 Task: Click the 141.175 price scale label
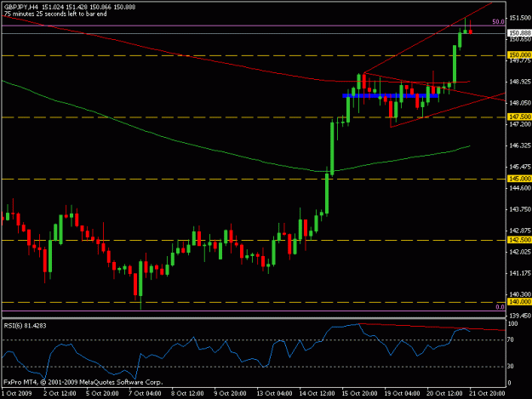click(520, 273)
